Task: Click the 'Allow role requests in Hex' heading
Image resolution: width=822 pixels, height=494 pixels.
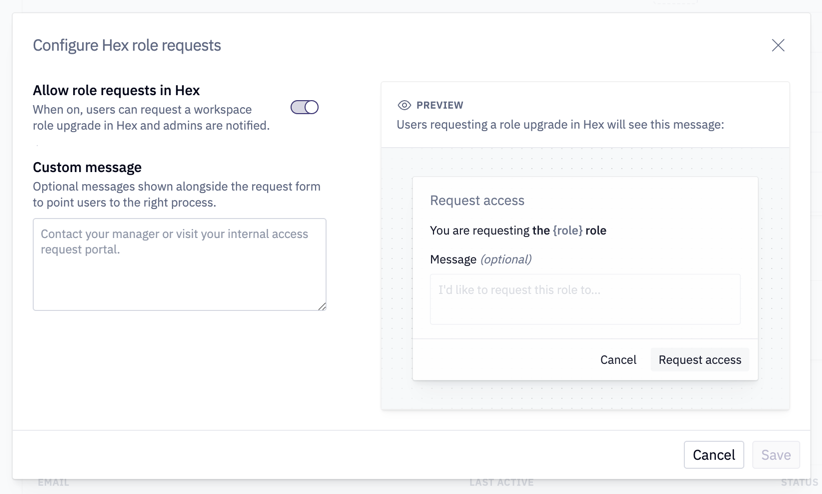Action: (116, 90)
